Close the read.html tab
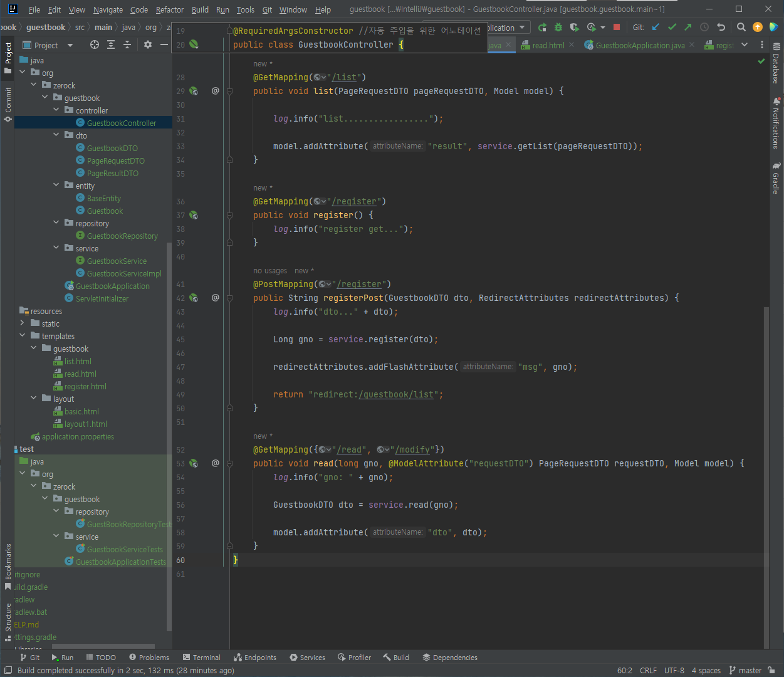784x677 pixels. point(572,45)
